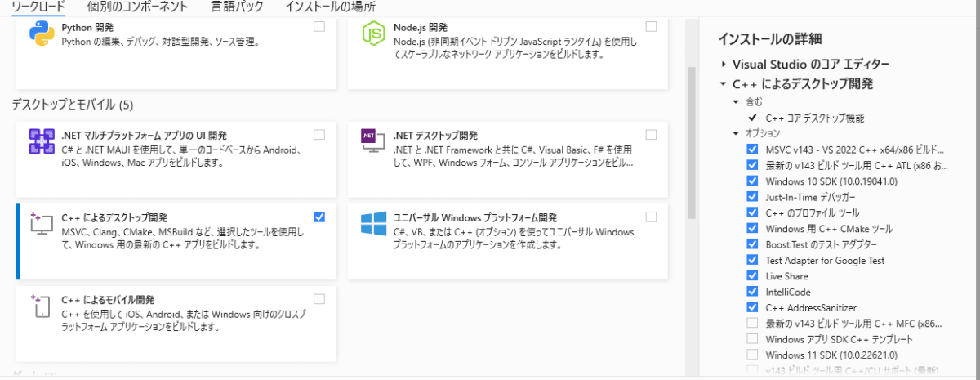Uncheck Windows 用 C++ CMake ツール option
The image size is (980, 380).
coord(752,228)
